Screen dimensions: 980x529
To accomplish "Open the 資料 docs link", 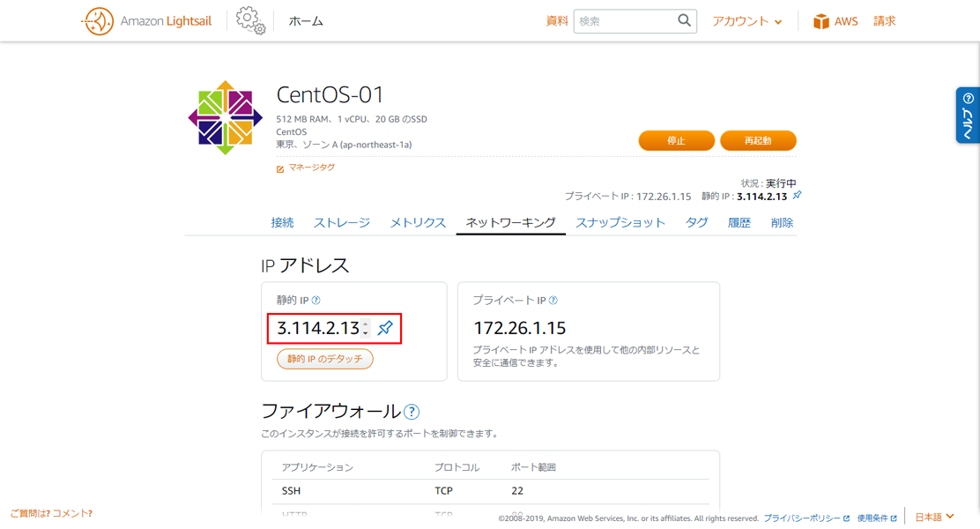I will pos(557,21).
